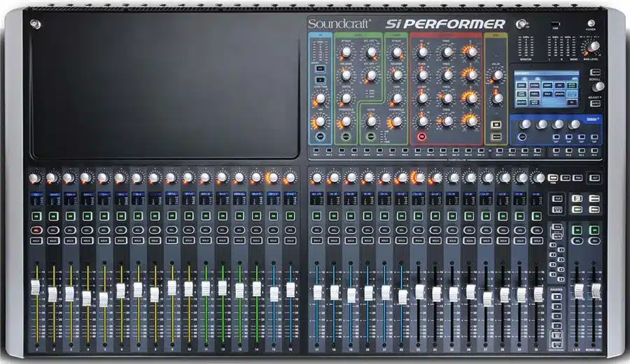Toggle the ON button of channel 17

316,216
